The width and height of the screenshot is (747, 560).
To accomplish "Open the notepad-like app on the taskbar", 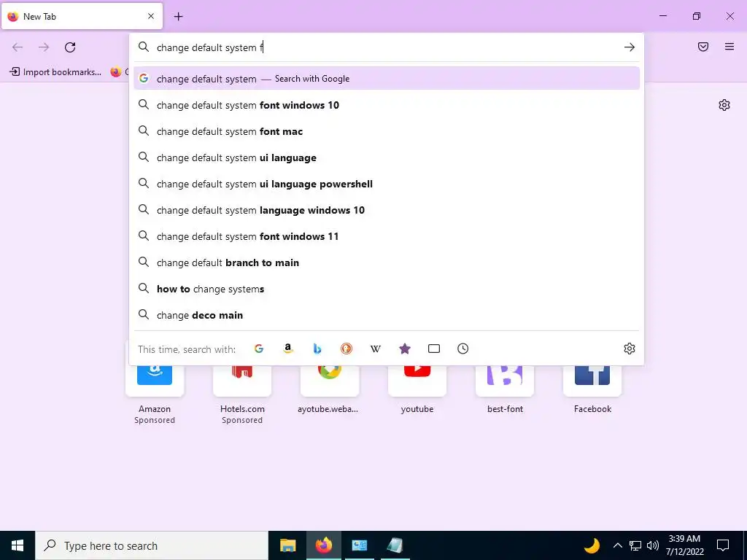I will click(x=395, y=545).
